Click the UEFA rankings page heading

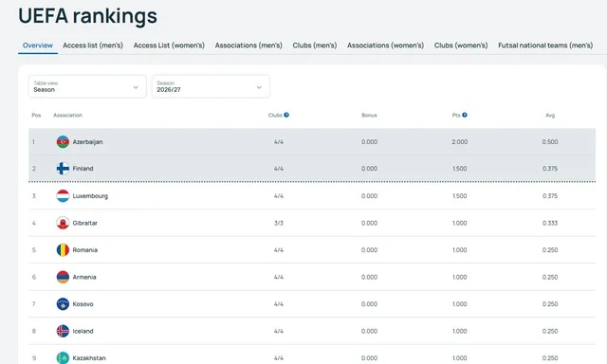[x=88, y=16]
